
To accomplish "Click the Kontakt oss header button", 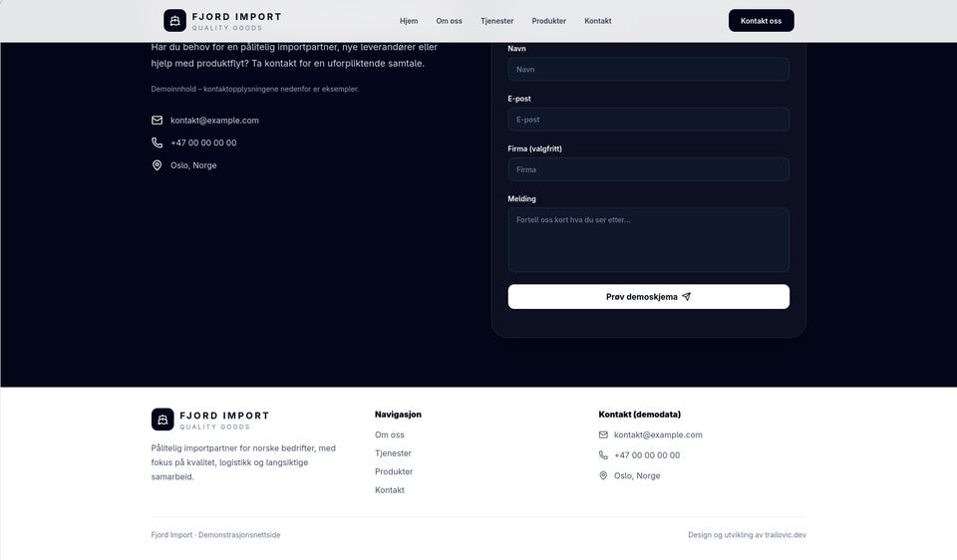I will (x=761, y=21).
